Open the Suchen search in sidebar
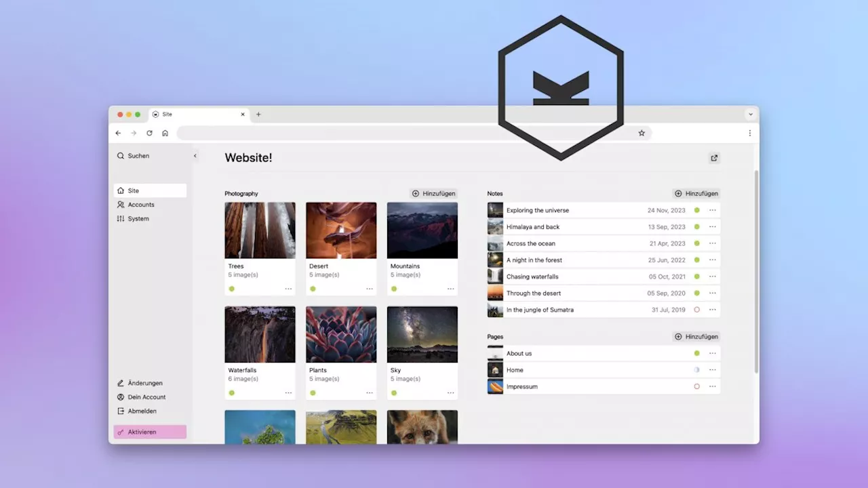Screen dimensions: 868x488 [133, 156]
